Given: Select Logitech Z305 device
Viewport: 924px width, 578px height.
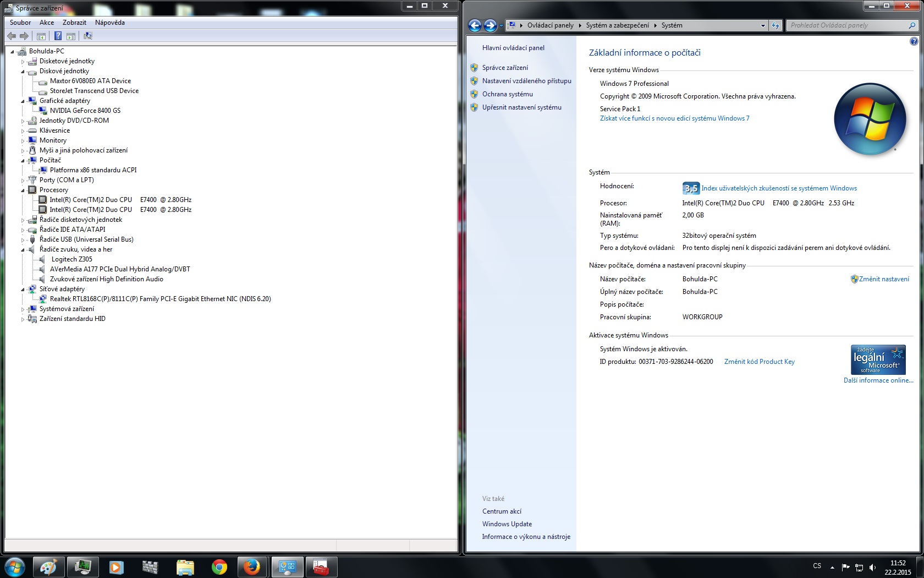Looking at the screenshot, I should click(x=72, y=259).
